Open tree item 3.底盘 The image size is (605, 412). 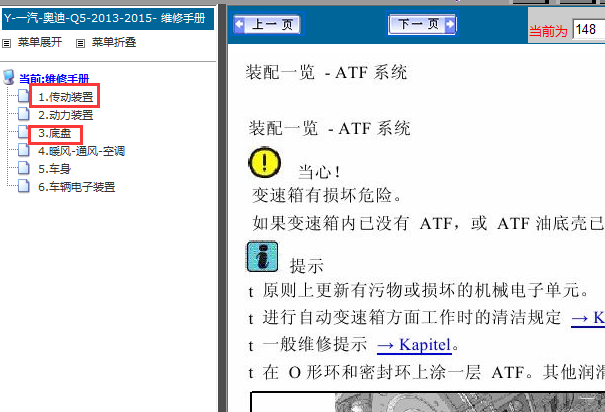[54, 133]
